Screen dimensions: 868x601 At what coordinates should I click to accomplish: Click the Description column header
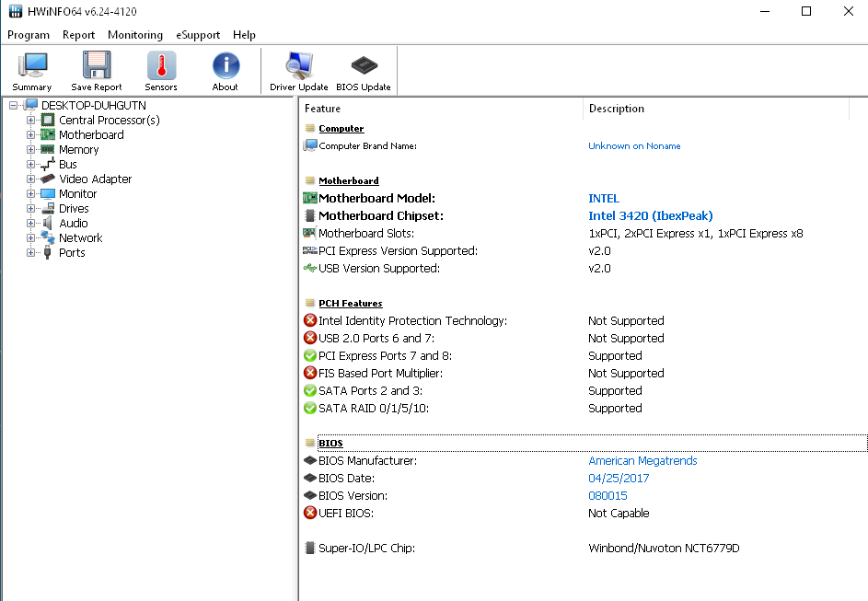[x=716, y=109]
